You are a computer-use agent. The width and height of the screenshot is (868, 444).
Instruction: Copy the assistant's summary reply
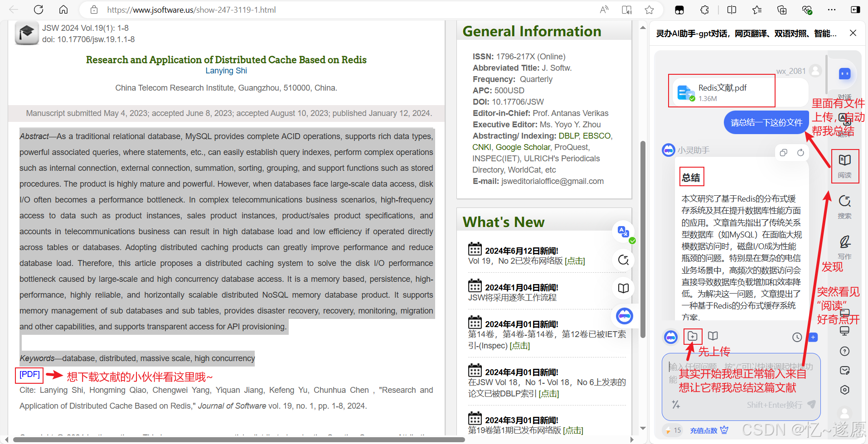pos(783,153)
